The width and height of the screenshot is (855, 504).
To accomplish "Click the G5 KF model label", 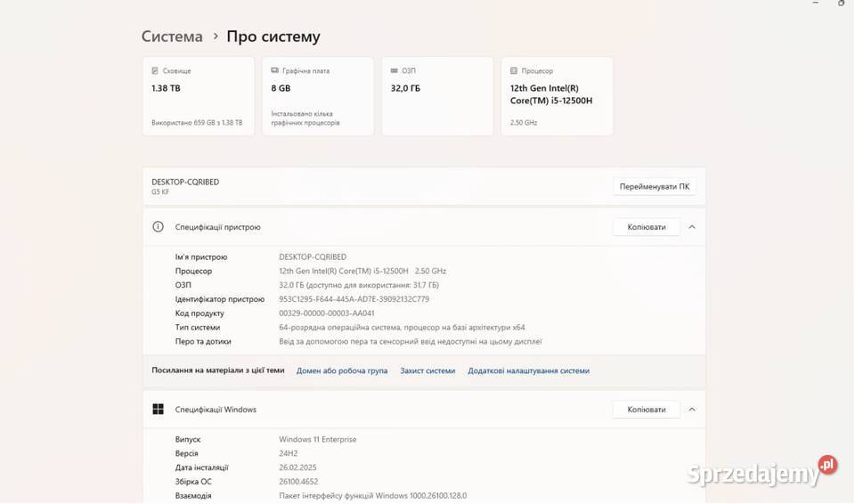I will (160, 192).
